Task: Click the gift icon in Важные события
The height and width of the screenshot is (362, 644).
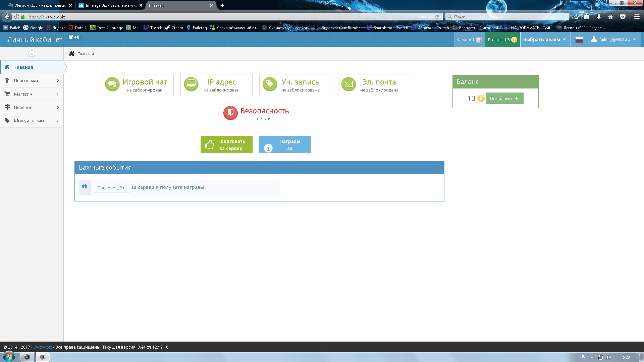Action: 85,186
